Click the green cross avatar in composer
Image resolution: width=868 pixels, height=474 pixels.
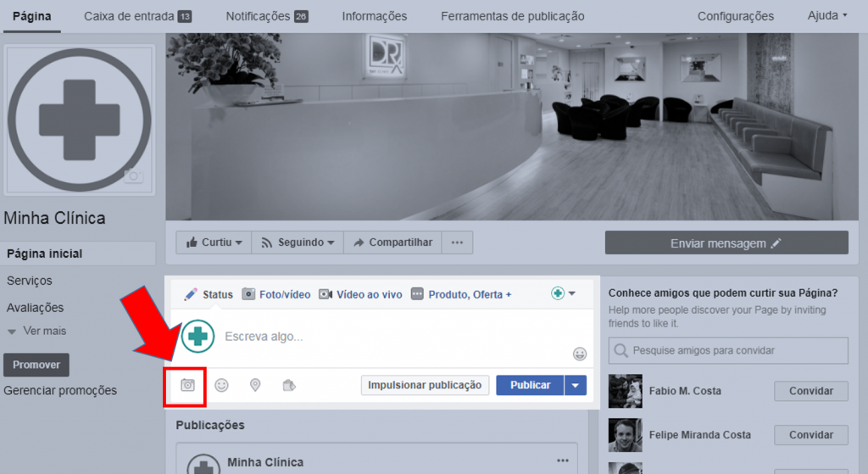[198, 336]
